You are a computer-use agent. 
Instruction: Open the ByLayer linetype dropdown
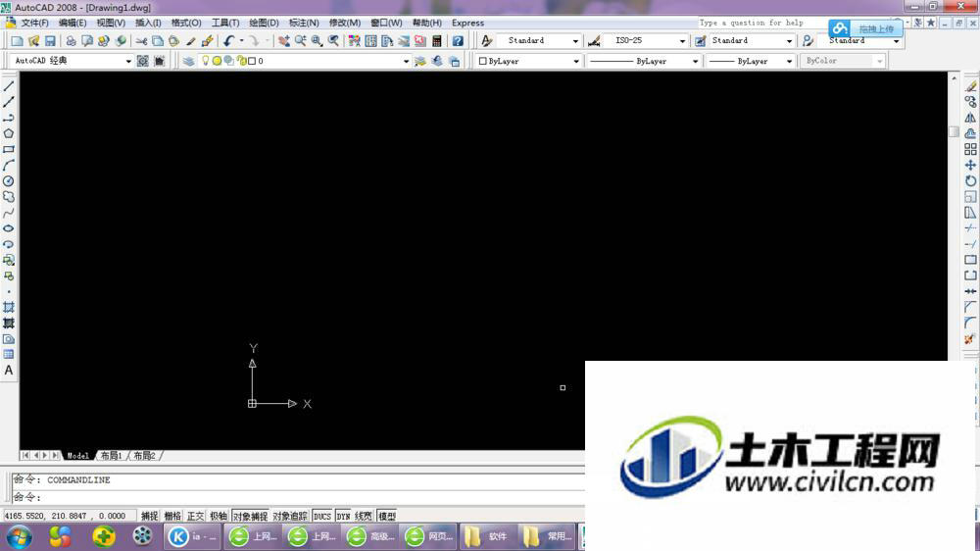pos(695,62)
